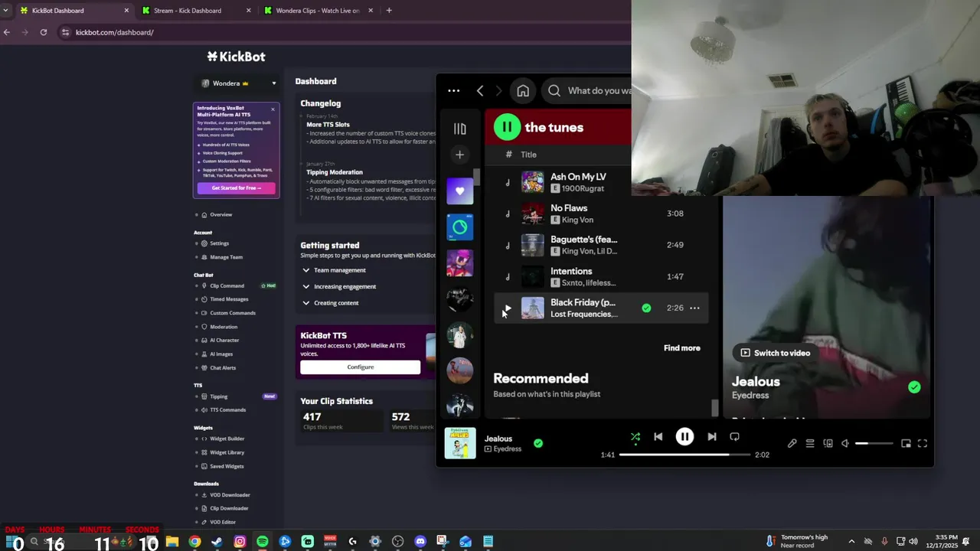Open the Wondera account dropdown
This screenshot has width=980, height=551.
pos(237,83)
